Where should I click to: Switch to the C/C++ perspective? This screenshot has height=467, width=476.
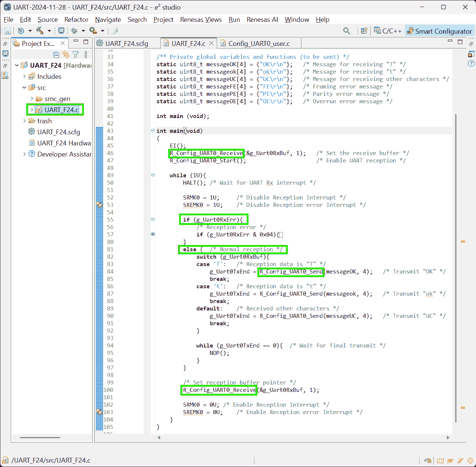coord(388,31)
